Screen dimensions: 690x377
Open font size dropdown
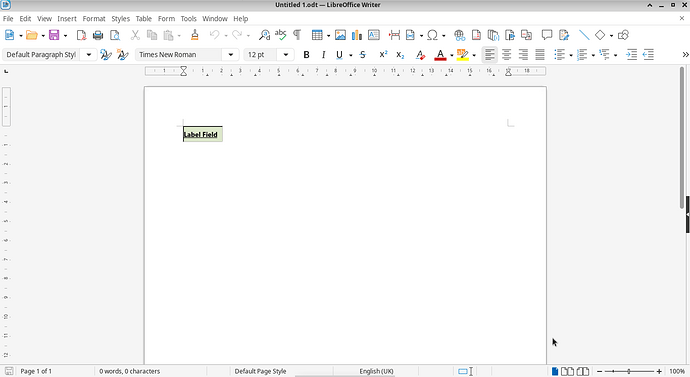(x=286, y=55)
